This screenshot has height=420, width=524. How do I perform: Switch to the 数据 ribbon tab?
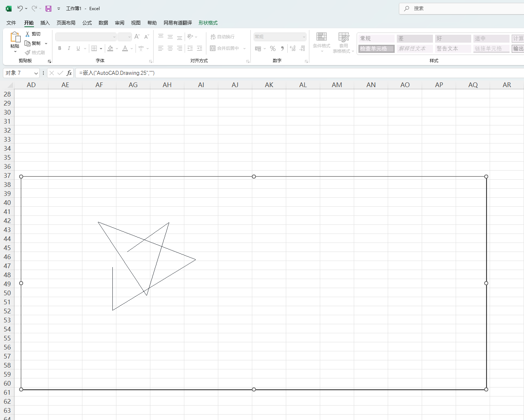(103, 23)
